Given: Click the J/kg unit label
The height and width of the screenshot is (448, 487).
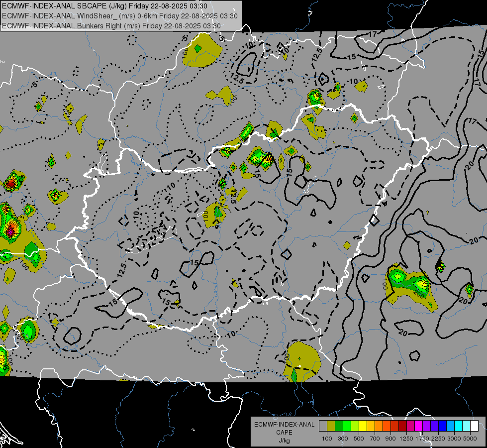Looking at the screenshot, I should tap(284, 441).
